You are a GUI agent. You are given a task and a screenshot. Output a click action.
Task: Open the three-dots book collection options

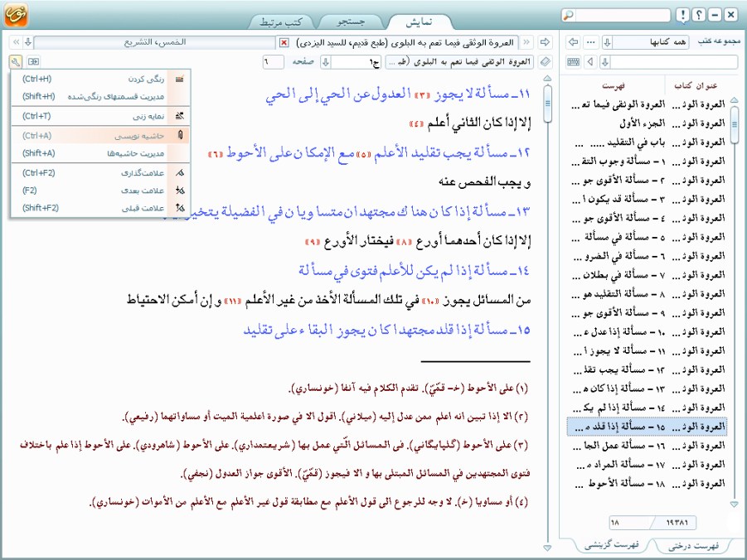point(591,42)
